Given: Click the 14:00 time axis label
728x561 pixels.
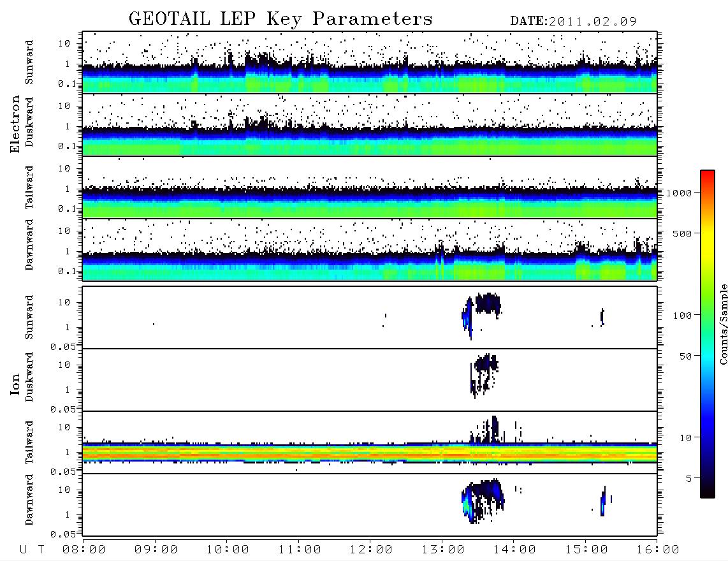Looking at the screenshot, I should (514, 550).
